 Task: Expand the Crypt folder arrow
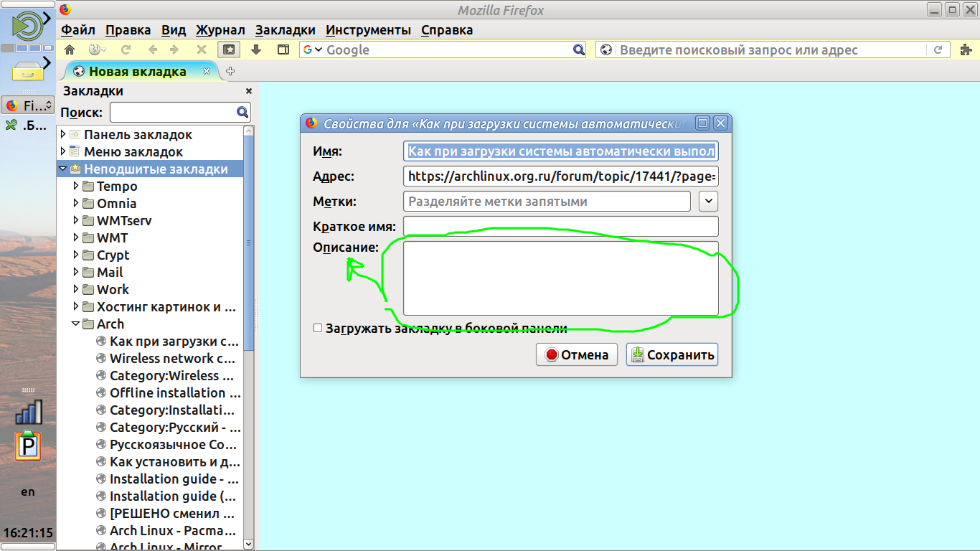coord(76,255)
